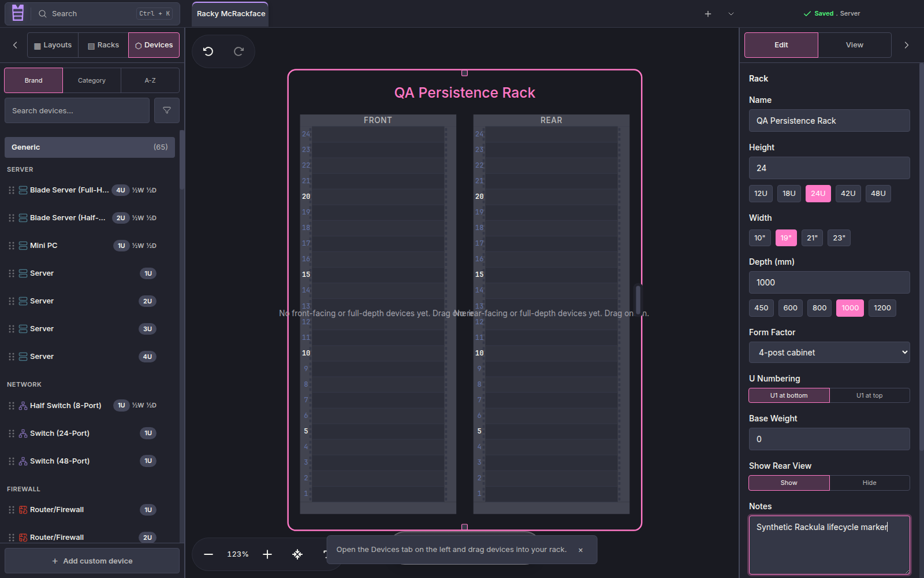
Task: Switch to the View tab
Action: 854,45
